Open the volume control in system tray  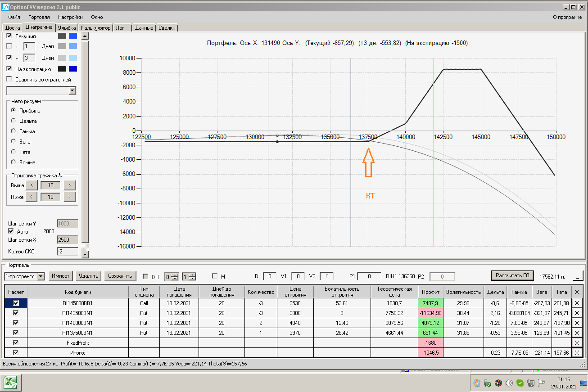(509, 383)
